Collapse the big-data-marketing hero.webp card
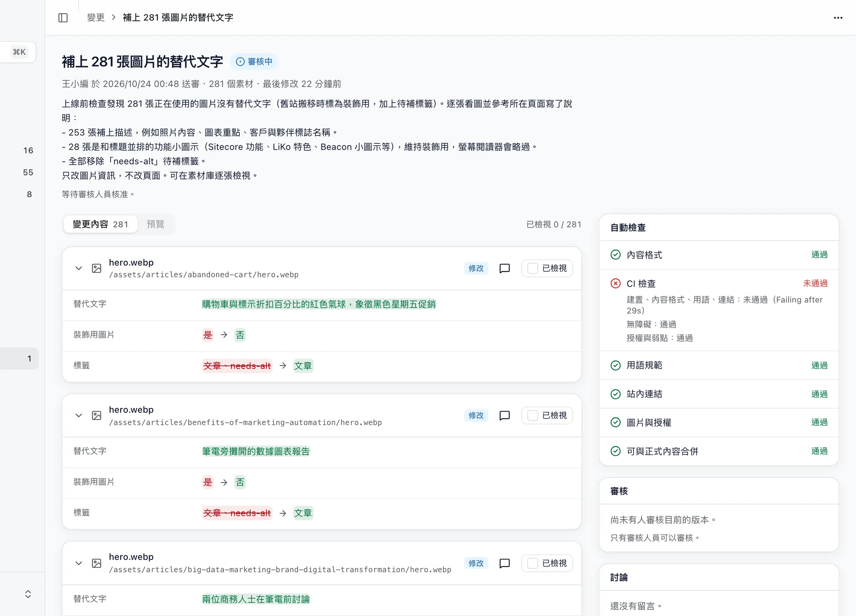 pos(78,563)
